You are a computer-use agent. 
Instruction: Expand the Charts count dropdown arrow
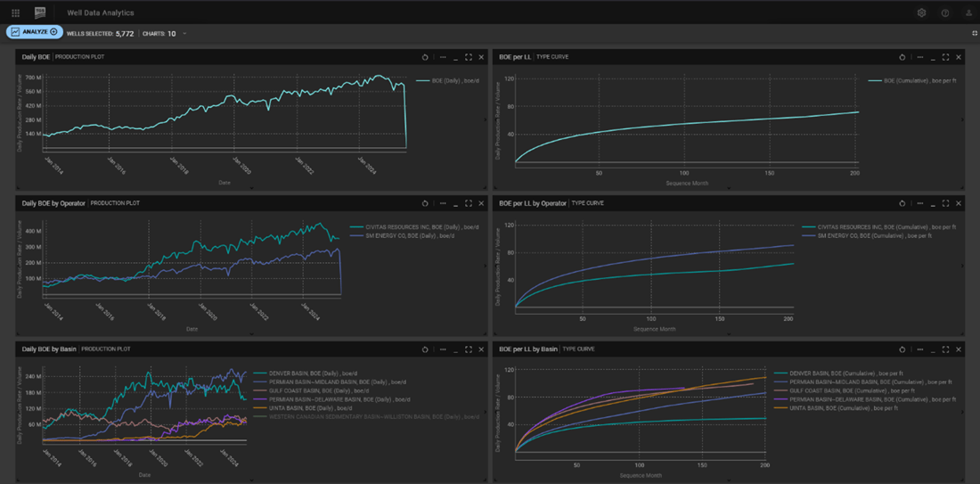click(184, 34)
